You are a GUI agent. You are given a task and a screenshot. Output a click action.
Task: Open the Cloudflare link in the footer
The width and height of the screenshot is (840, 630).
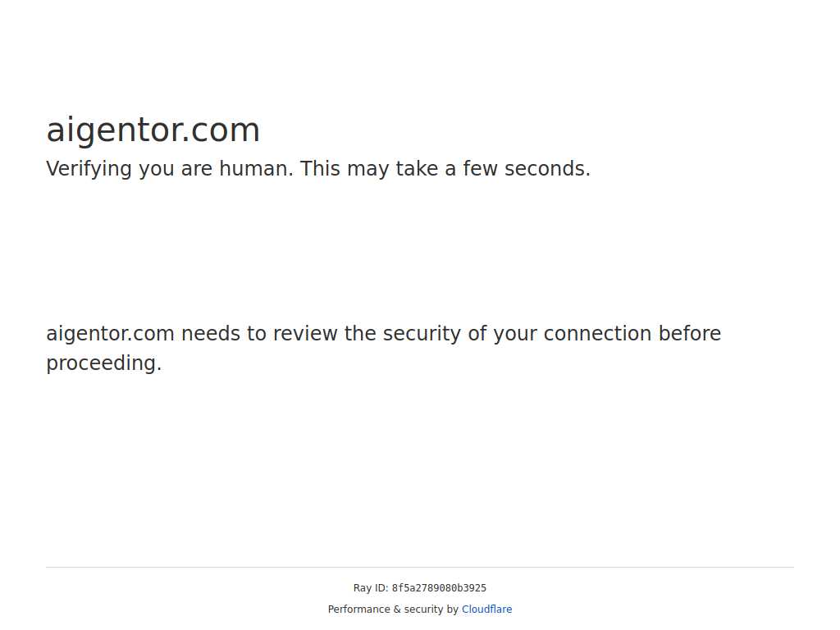486,609
